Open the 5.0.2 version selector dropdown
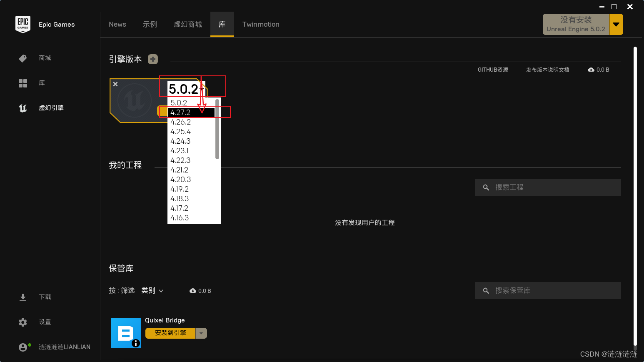 coord(186,89)
